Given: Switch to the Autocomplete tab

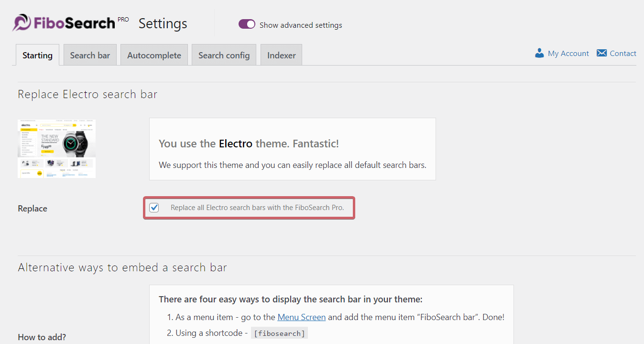Looking at the screenshot, I should pos(154,55).
